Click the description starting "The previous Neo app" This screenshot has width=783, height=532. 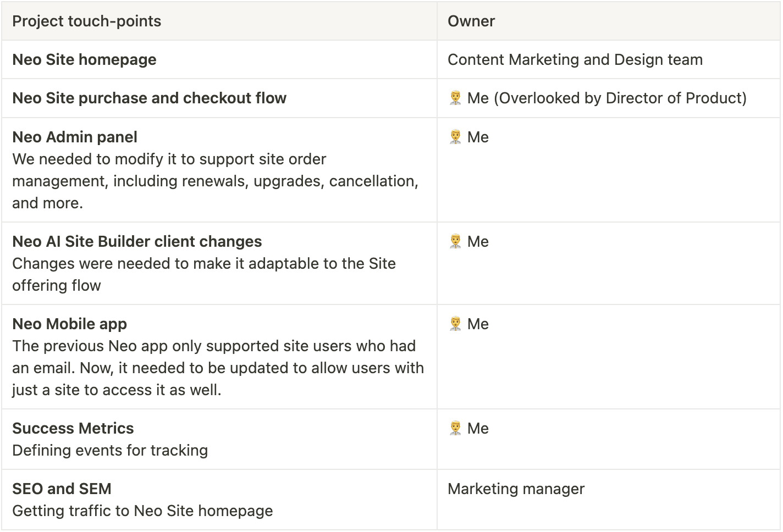pos(218,368)
